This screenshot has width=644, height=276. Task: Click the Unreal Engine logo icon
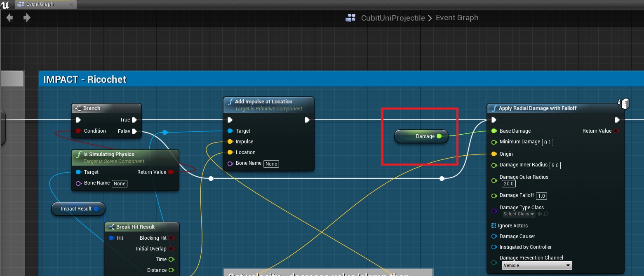6,4
